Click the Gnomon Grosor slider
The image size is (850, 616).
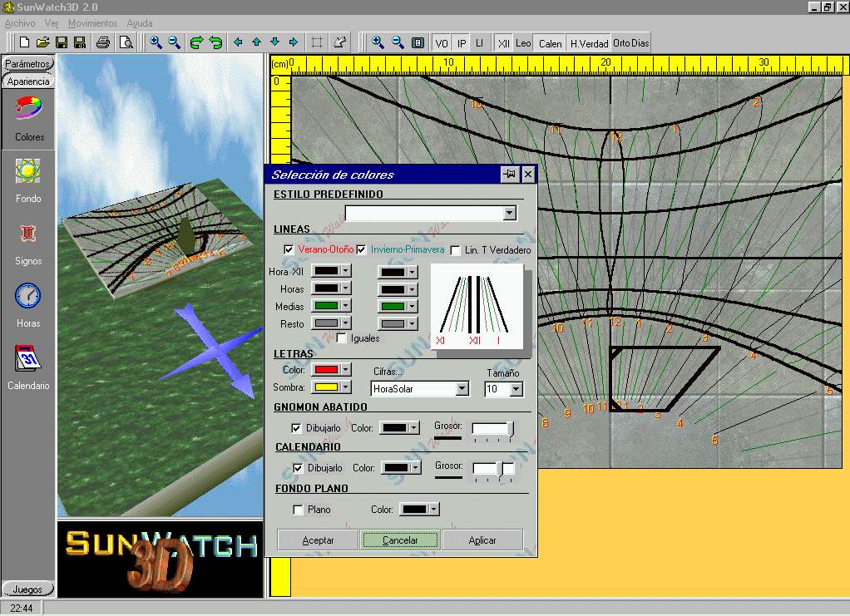pyautogui.click(x=492, y=428)
